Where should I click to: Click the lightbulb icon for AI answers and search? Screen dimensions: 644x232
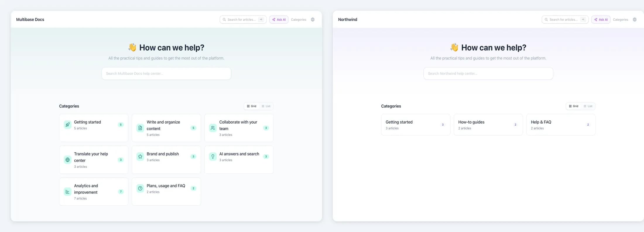point(213,157)
